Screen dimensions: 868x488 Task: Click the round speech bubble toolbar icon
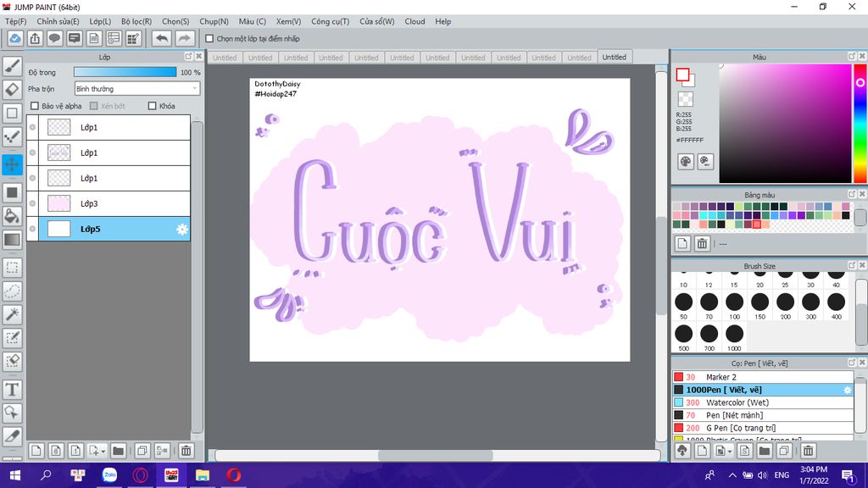point(54,38)
